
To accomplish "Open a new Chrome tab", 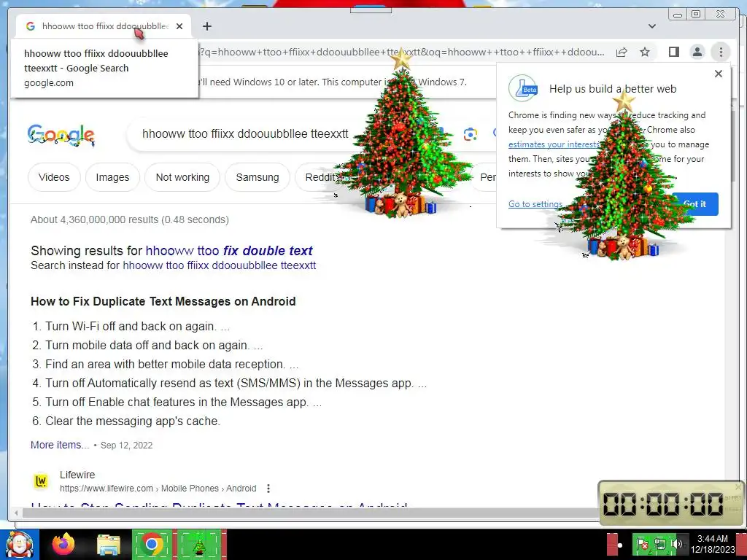I will 206,26.
